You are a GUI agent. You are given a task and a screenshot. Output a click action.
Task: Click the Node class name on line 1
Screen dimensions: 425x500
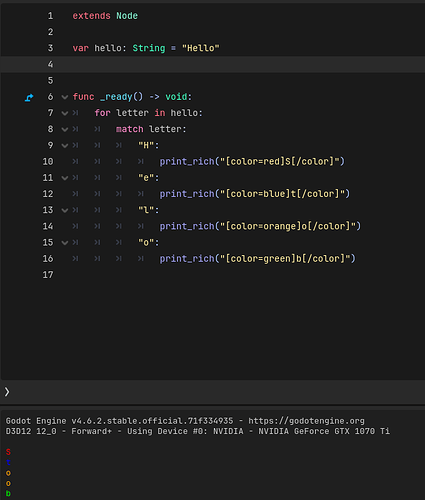tap(127, 16)
